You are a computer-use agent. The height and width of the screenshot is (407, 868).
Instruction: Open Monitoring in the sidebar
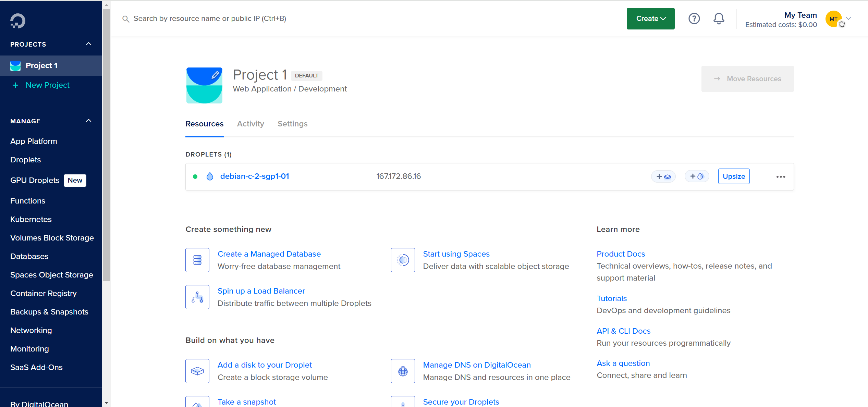click(x=29, y=349)
